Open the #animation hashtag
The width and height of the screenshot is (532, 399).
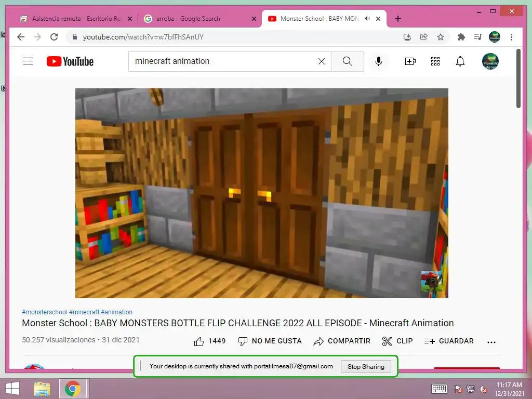pyautogui.click(x=117, y=312)
